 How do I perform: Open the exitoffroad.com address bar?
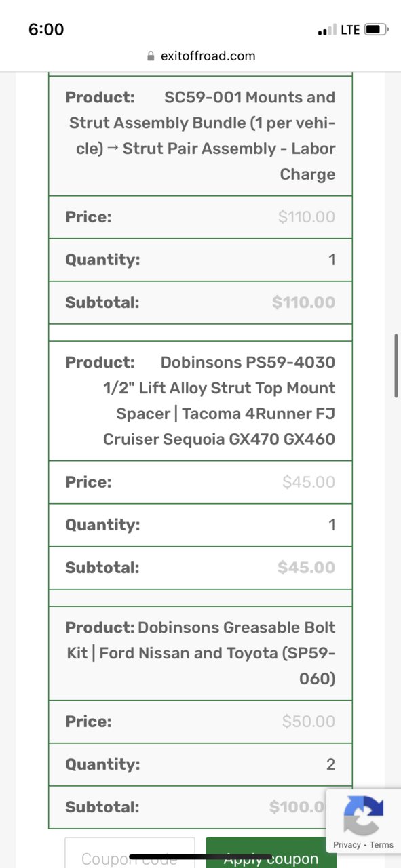(x=201, y=56)
